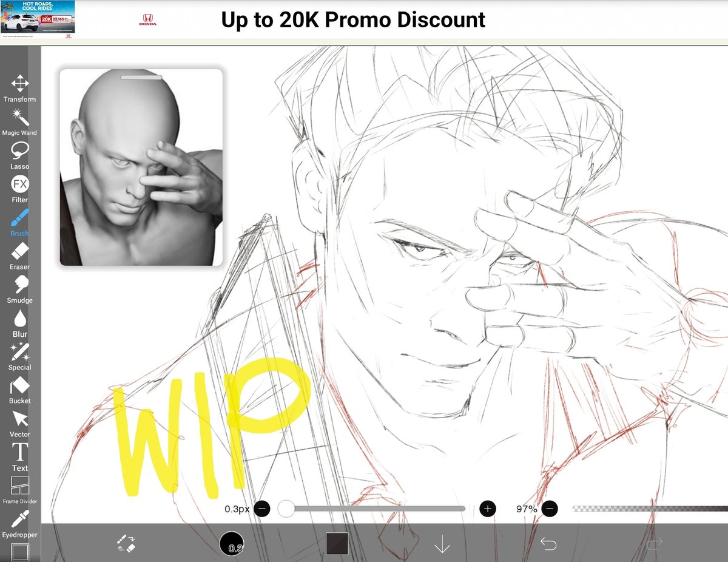
Task: Decrease brush size with minus button
Action: (x=262, y=509)
